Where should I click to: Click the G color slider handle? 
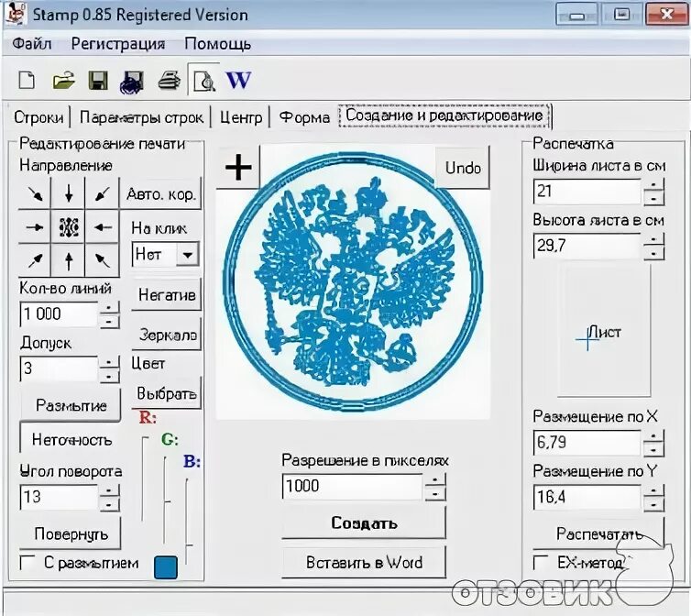tap(167, 501)
